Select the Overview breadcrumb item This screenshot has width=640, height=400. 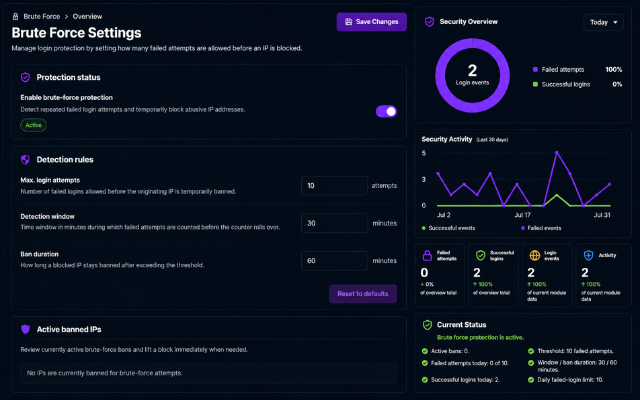point(87,16)
